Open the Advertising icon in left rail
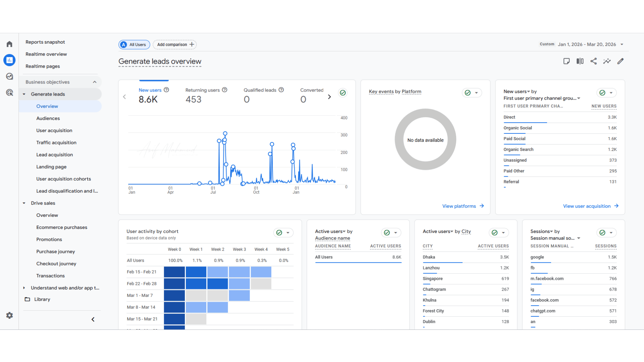The image size is (644, 362). click(x=9, y=93)
